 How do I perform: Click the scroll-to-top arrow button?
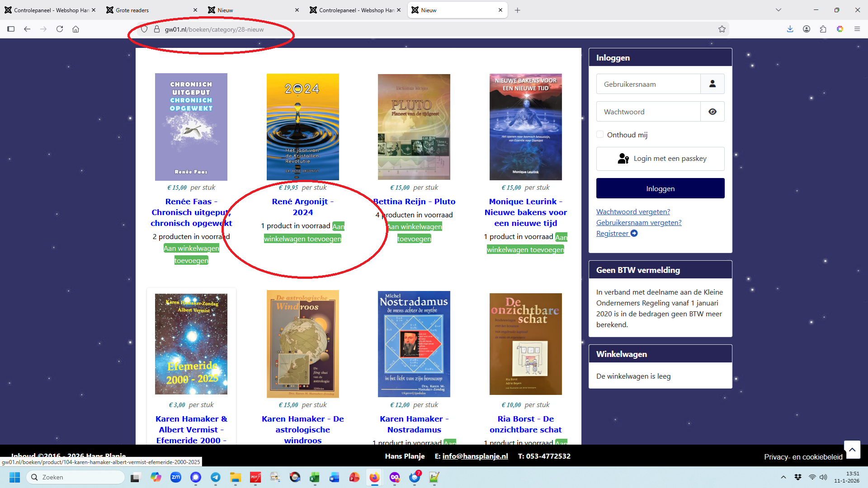(852, 450)
